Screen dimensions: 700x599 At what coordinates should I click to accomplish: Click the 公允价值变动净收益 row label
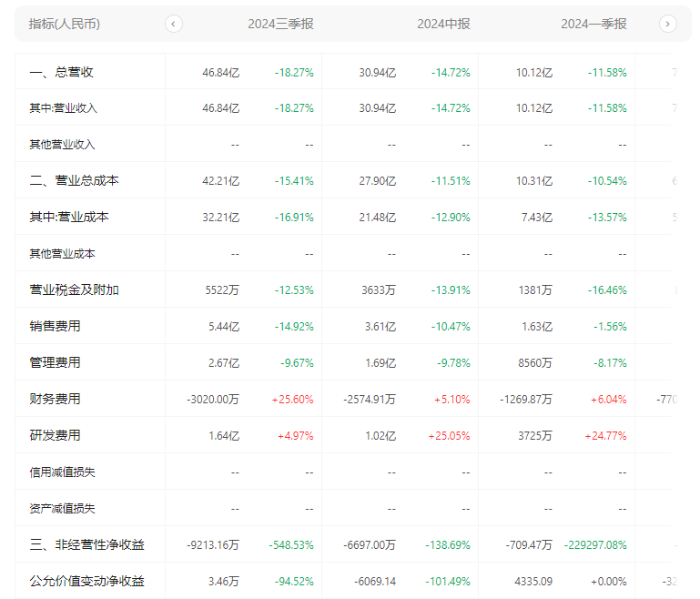pos(86,581)
